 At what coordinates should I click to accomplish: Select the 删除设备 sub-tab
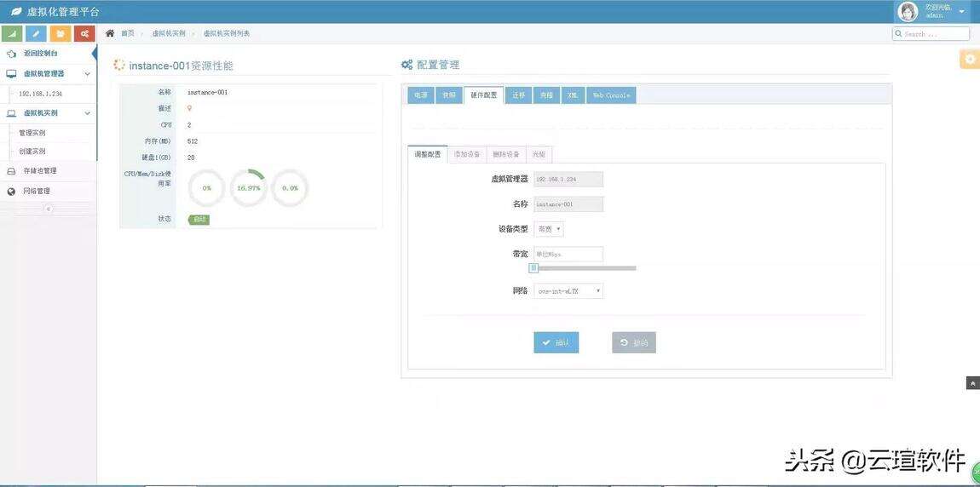pos(505,154)
